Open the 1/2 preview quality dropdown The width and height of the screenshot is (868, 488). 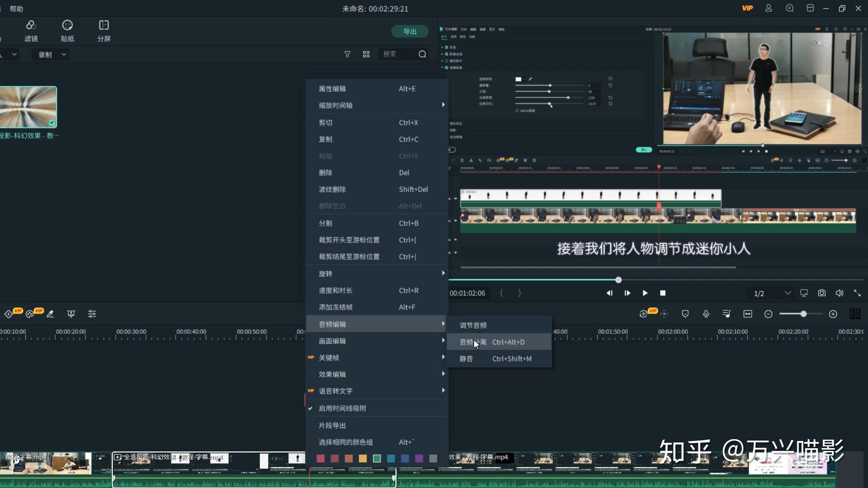pos(772,293)
